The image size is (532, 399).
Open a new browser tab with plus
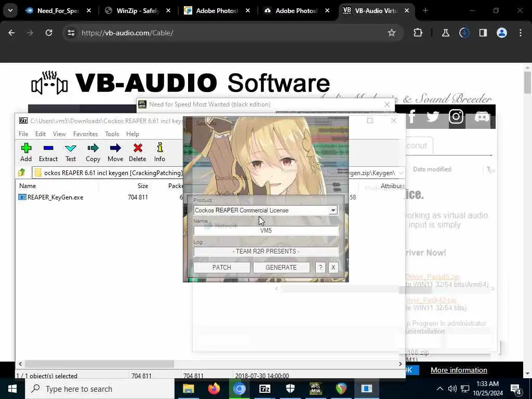[x=425, y=10]
